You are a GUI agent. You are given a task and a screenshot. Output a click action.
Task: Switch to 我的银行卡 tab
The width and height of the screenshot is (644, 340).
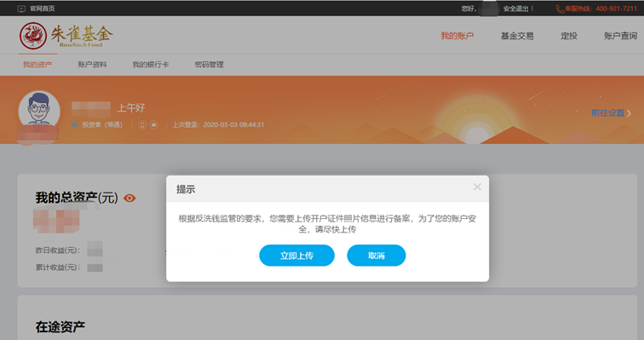point(150,65)
